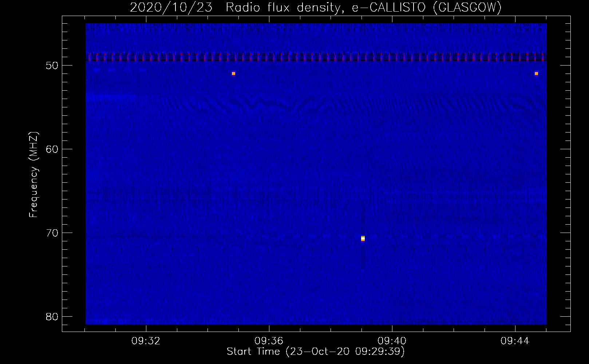
Task: Click the orange spot near 51 MHz after 09:44
Action: click(536, 74)
